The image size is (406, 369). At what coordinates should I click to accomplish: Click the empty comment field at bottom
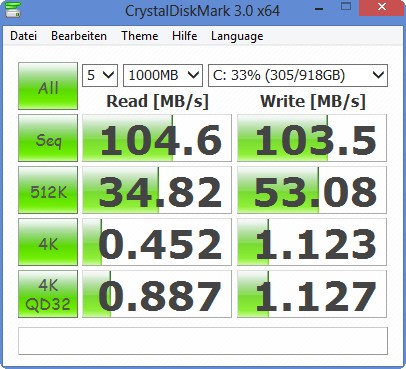point(203,341)
